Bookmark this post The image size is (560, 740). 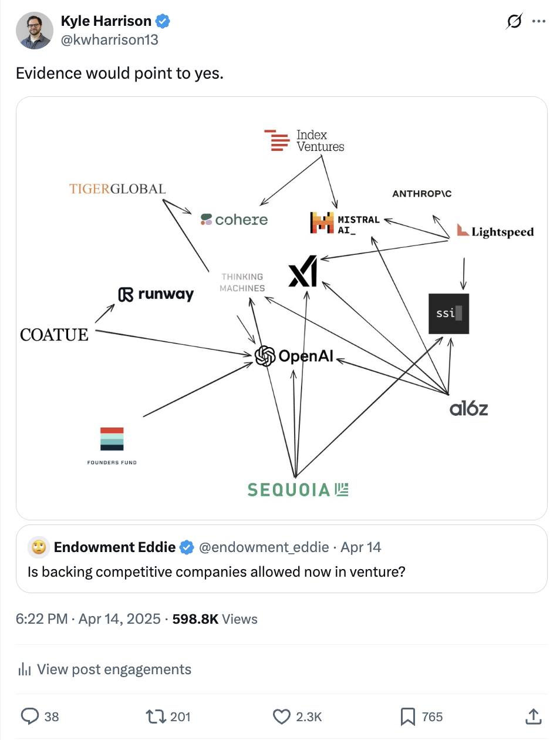(x=407, y=716)
